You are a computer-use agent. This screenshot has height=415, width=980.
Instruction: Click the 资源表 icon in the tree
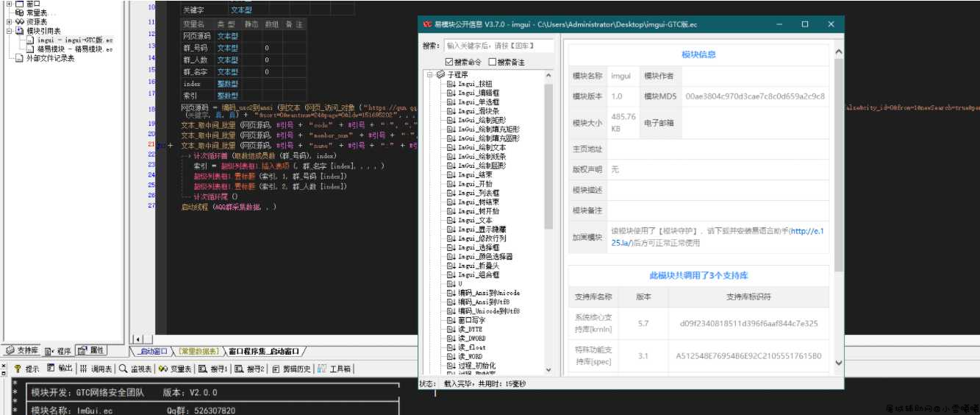[20, 22]
